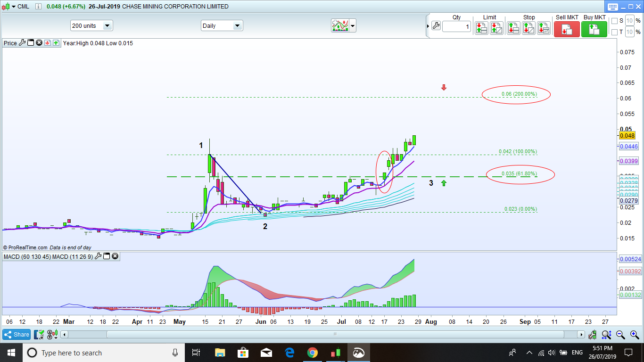Click the chart indicators template icon
This screenshot has height=362, width=644.
click(x=340, y=25)
